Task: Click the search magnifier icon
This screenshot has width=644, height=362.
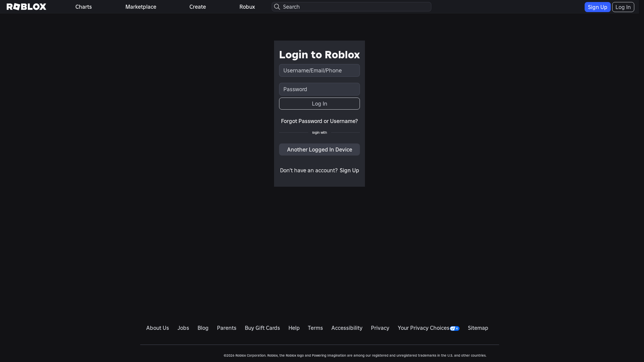Action: pyautogui.click(x=277, y=7)
